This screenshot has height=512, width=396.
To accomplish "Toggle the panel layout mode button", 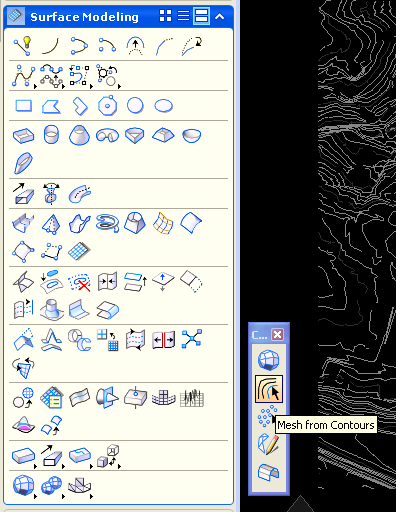I will tap(202, 16).
